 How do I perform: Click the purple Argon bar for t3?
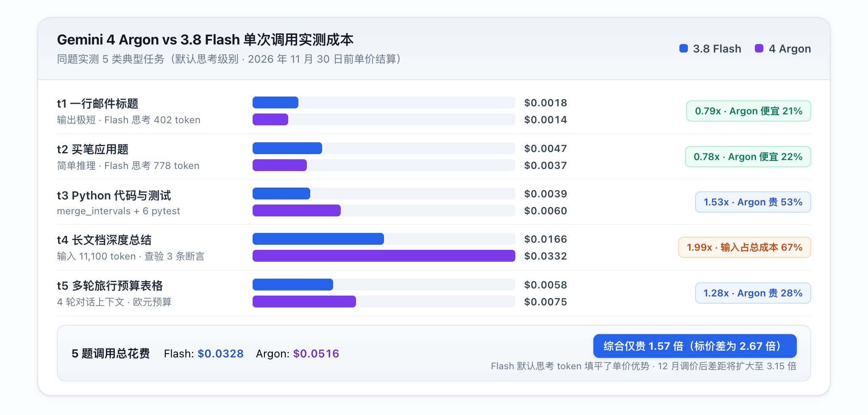click(x=297, y=210)
